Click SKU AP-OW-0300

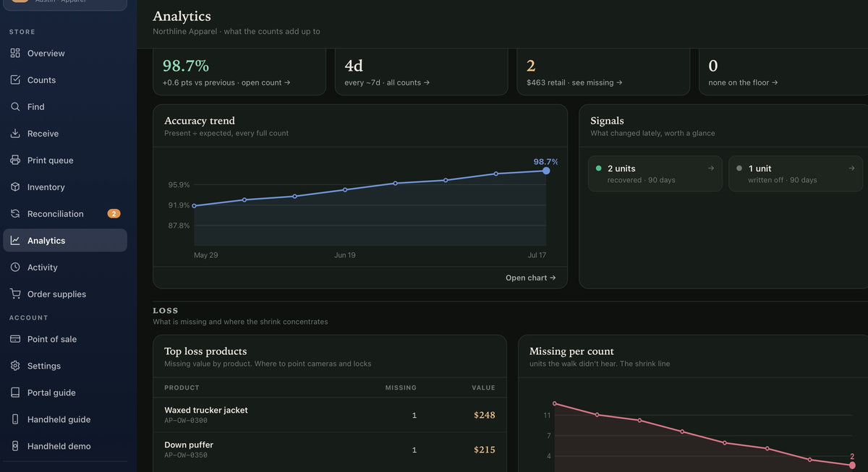tap(186, 421)
